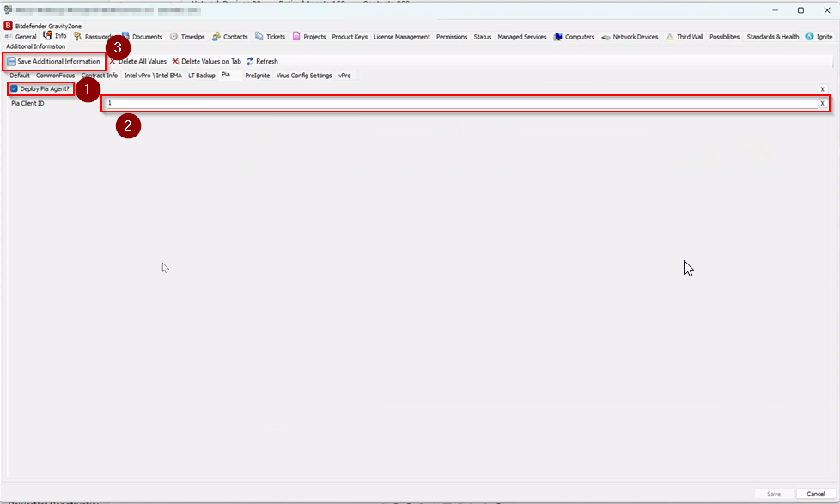The height and width of the screenshot is (504, 840).
Task: Open the General tab
Action: coord(21,37)
